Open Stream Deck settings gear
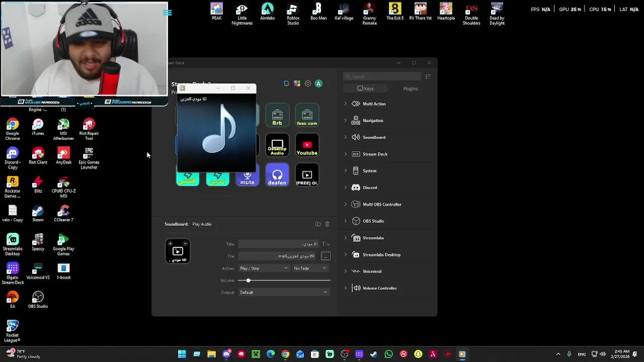The width and height of the screenshot is (644, 362). pyautogui.click(x=308, y=83)
